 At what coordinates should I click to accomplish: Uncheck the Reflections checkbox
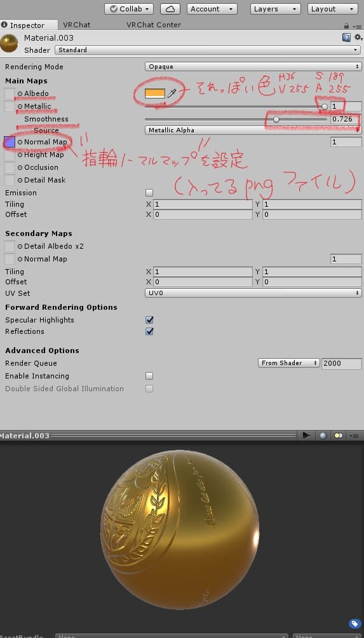149,331
